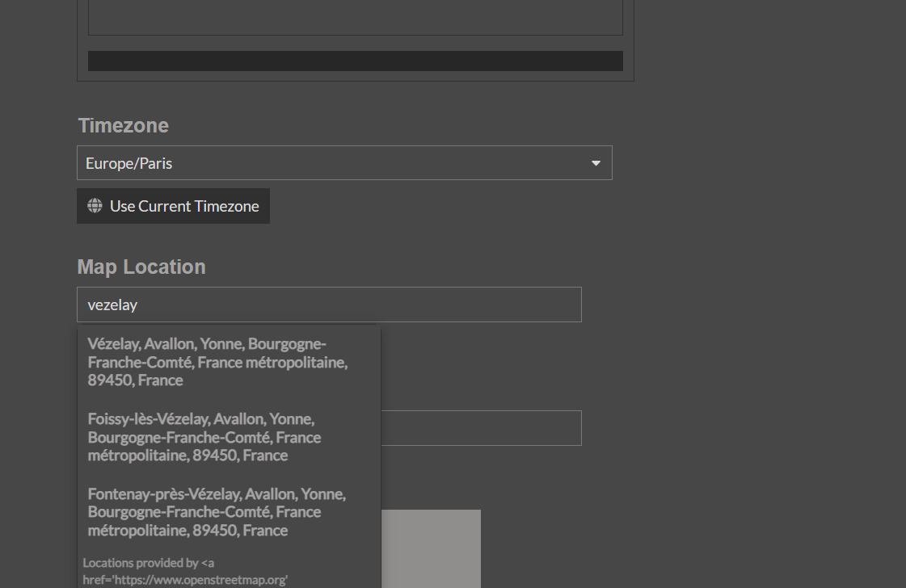Click the Use Current Timezone button
The height and width of the screenshot is (588, 906).
173,206
